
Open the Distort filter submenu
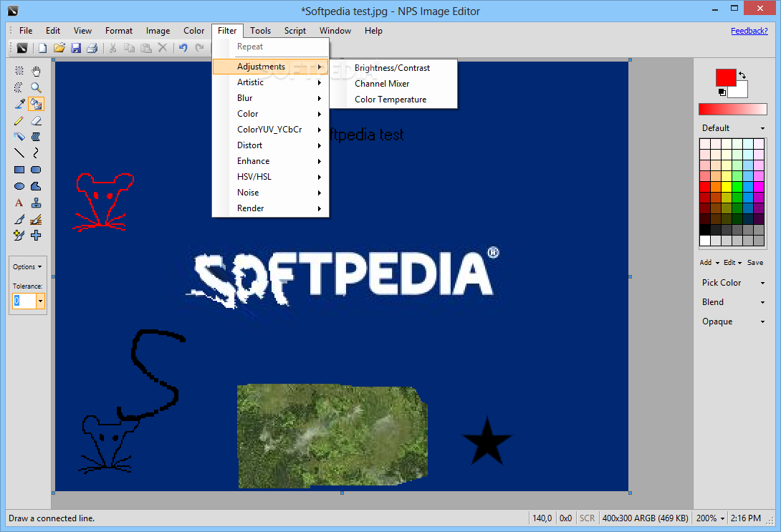(270, 145)
